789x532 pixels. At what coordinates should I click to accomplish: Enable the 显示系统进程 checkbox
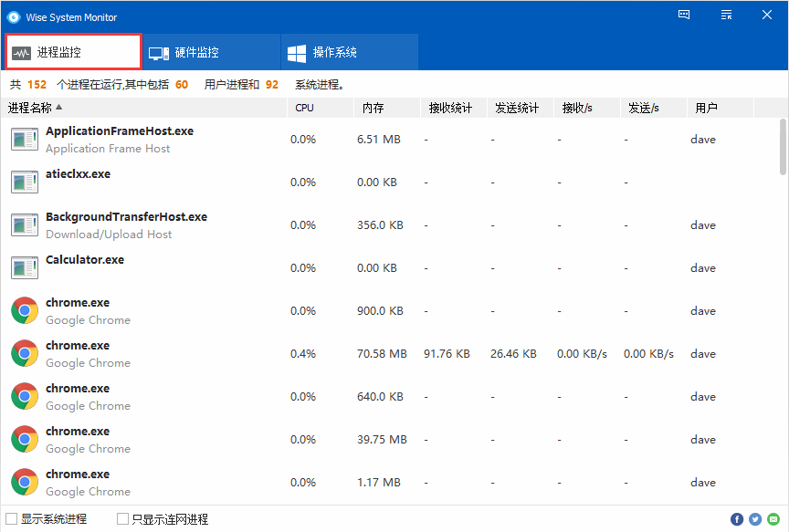[11, 519]
